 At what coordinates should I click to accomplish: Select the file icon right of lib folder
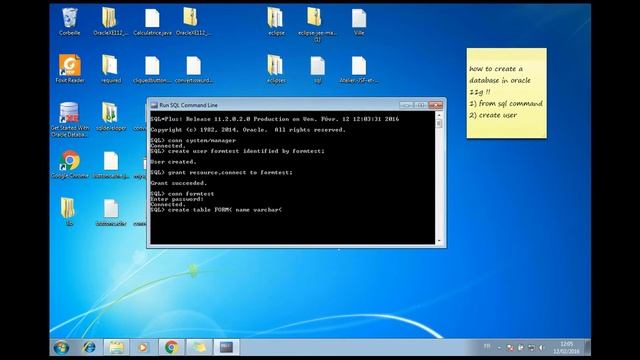[111, 211]
